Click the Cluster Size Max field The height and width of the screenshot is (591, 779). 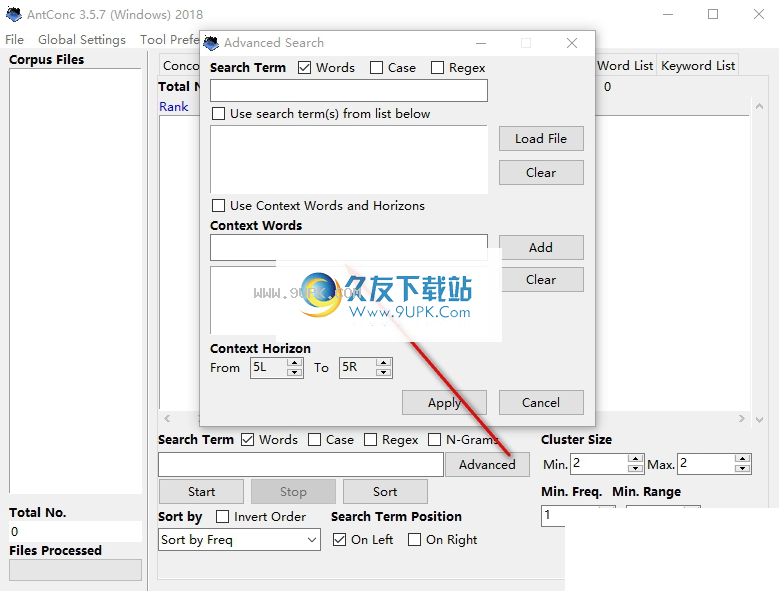(706, 464)
